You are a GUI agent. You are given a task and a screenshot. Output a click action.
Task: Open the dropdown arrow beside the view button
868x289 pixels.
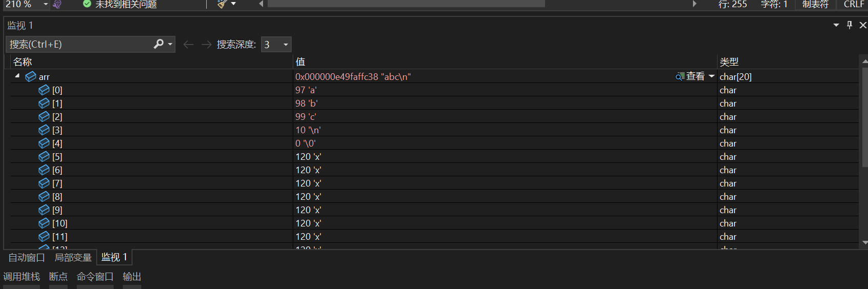click(x=711, y=76)
